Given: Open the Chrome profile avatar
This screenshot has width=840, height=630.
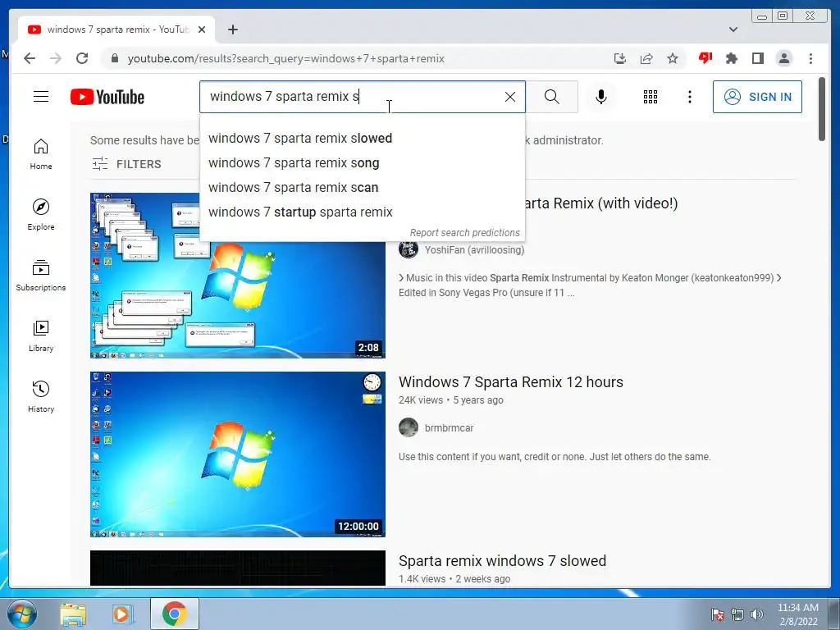Looking at the screenshot, I should pyautogui.click(x=783, y=58).
